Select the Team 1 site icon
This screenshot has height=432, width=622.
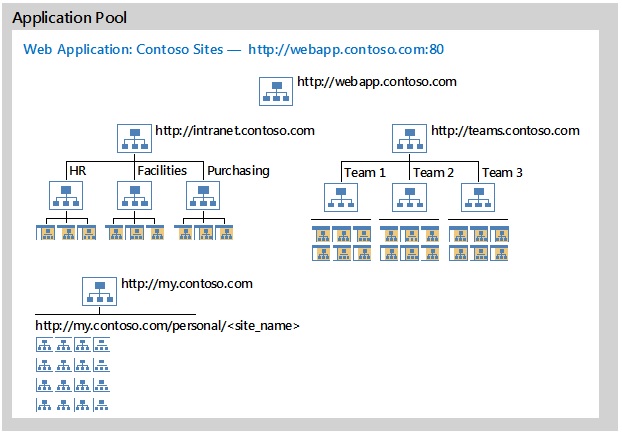pyautogui.click(x=341, y=198)
